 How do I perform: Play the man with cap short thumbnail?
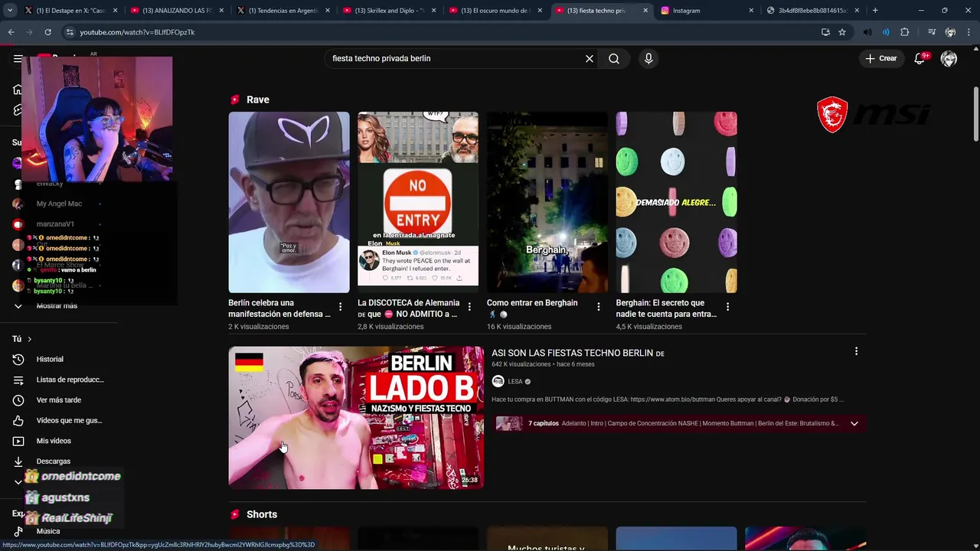(x=289, y=202)
